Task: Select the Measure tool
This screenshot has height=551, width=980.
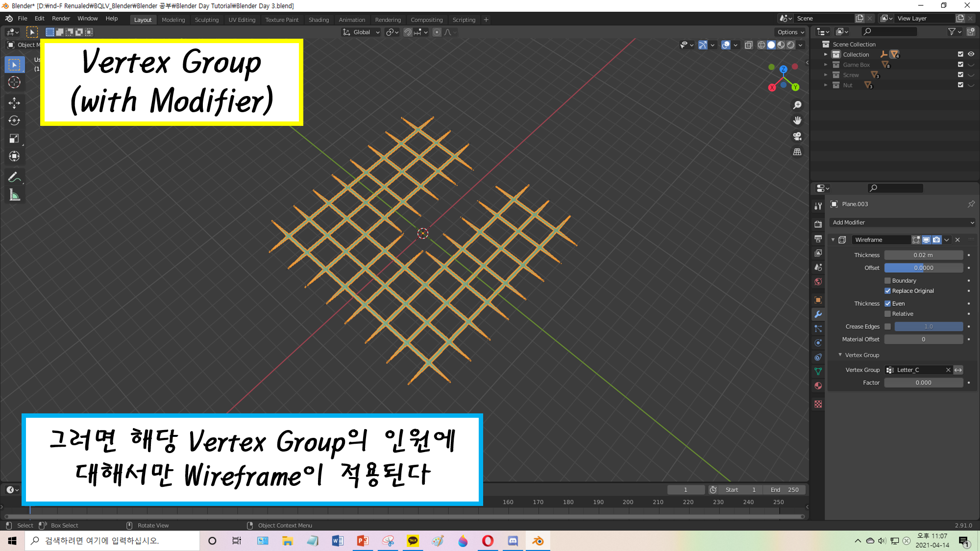Action: point(14,196)
